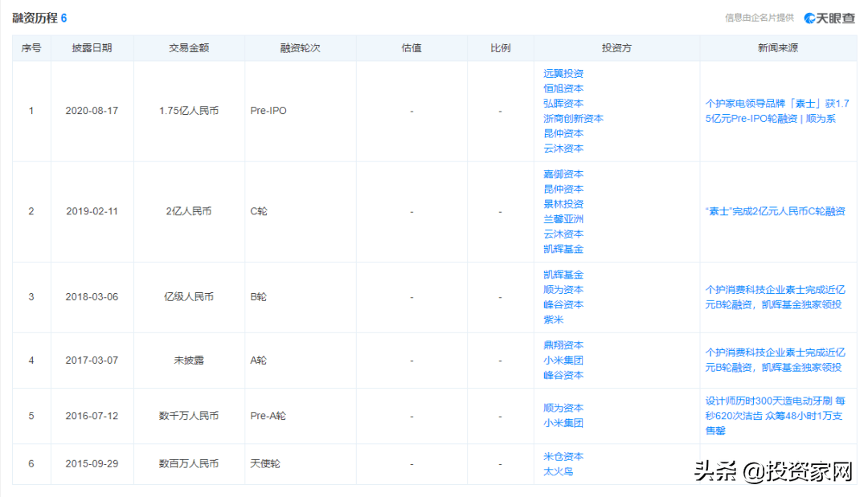Click the 投资方 column header

tap(616, 48)
